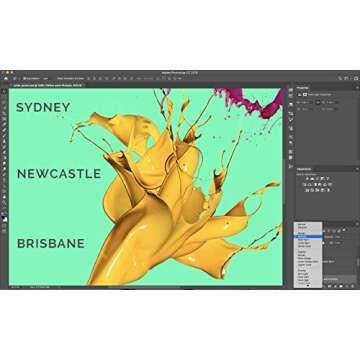
Task: Create a new layer
Action: [x=347, y=286]
